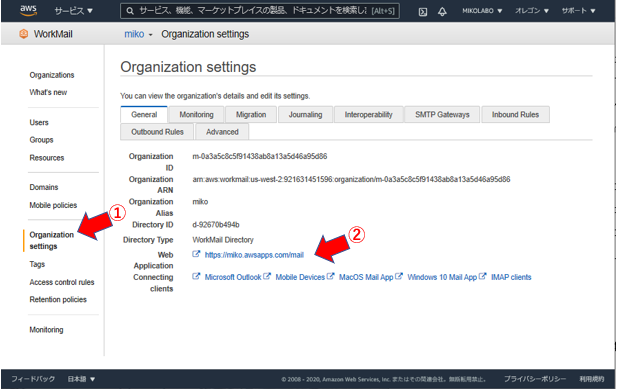Open Tags in the sidebar

tap(37, 264)
